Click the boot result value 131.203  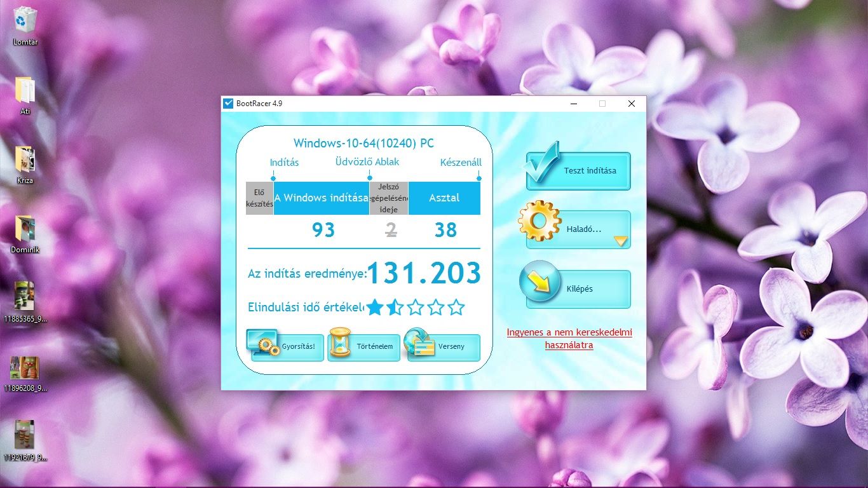tap(424, 273)
